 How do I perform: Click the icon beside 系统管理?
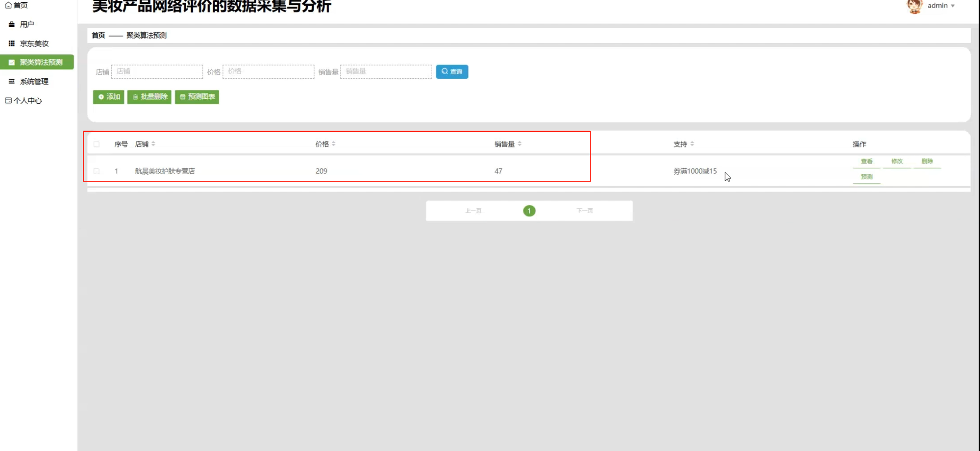click(x=12, y=81)
